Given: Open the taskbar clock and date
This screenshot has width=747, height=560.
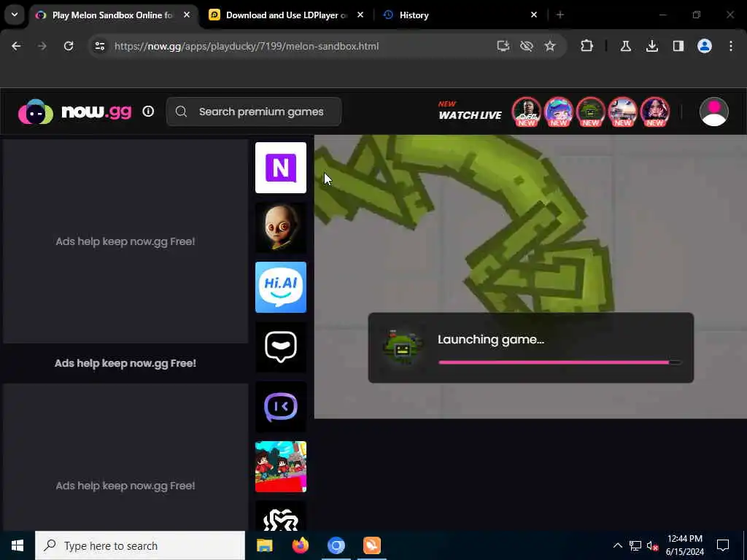Looking at the screenshot, I should pos(684,545).
